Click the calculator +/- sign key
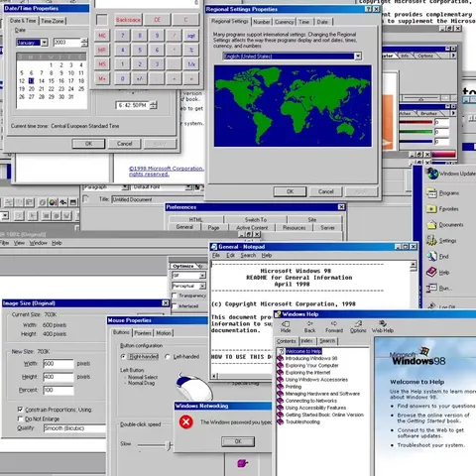Screen dimensions: 476x476 140,78
